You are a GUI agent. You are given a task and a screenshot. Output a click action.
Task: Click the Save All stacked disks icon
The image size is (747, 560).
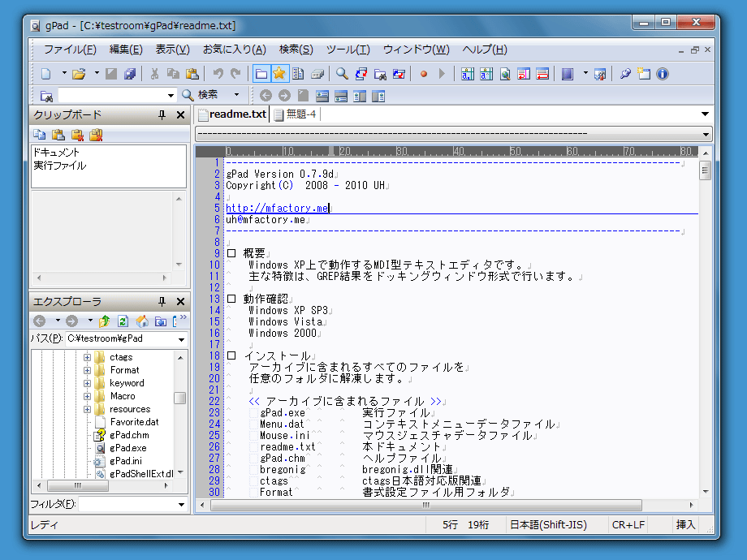pos(130,74)
